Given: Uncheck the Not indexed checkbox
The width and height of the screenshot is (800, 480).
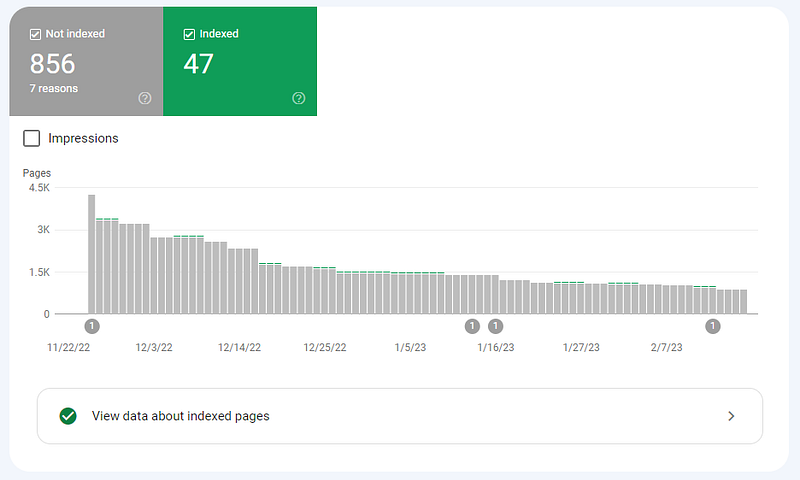Looking at the screenshot, I should pyautogui.click(x=35, y=34).
